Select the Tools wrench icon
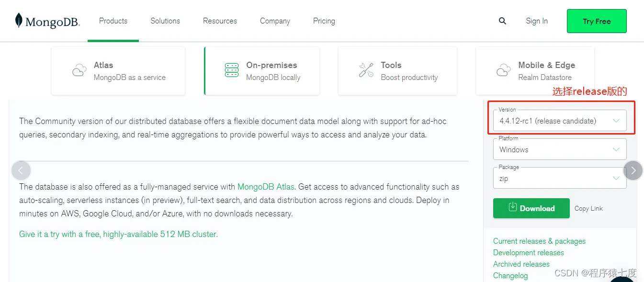The height and width of the screenshot is (282, 644). coord(366,70)
